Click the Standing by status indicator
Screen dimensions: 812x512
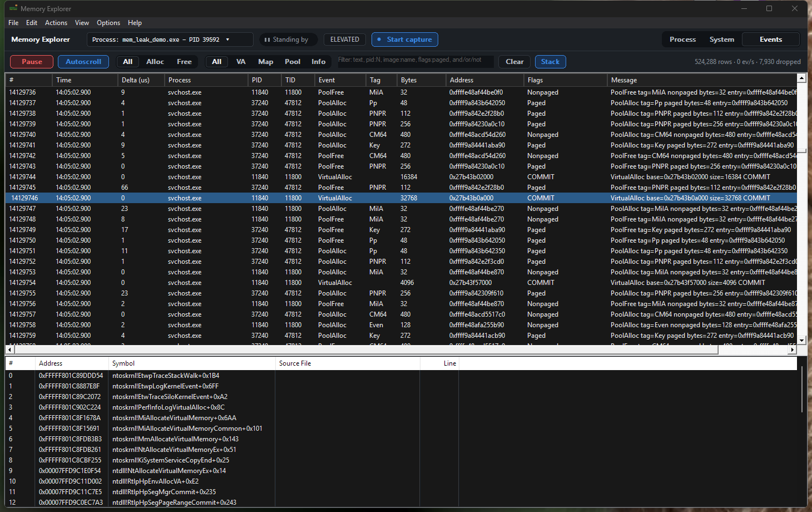(x=287, y=40)
